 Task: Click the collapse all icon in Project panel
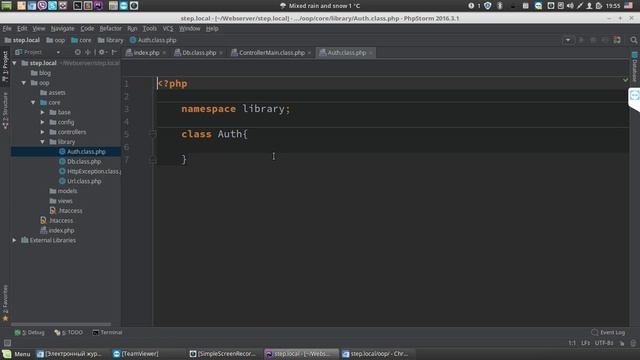coord(88,52)
